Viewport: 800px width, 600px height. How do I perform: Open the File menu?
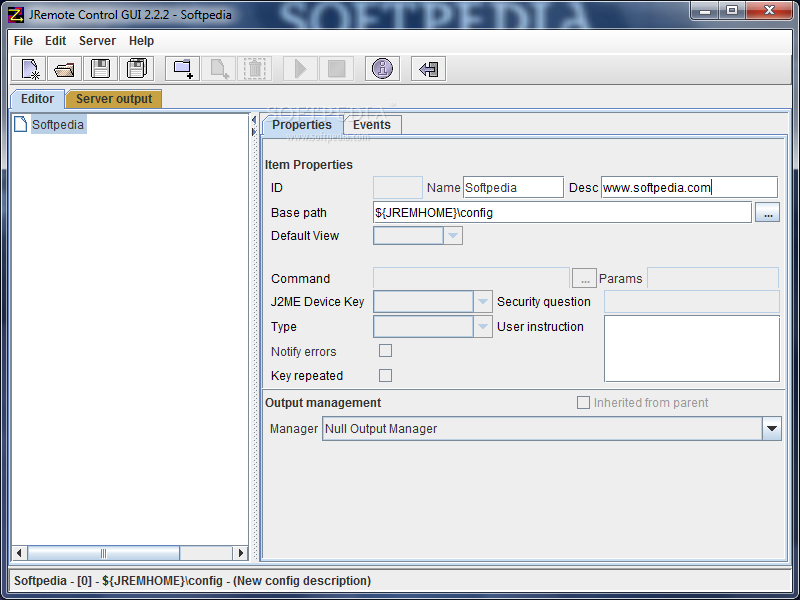23,41
